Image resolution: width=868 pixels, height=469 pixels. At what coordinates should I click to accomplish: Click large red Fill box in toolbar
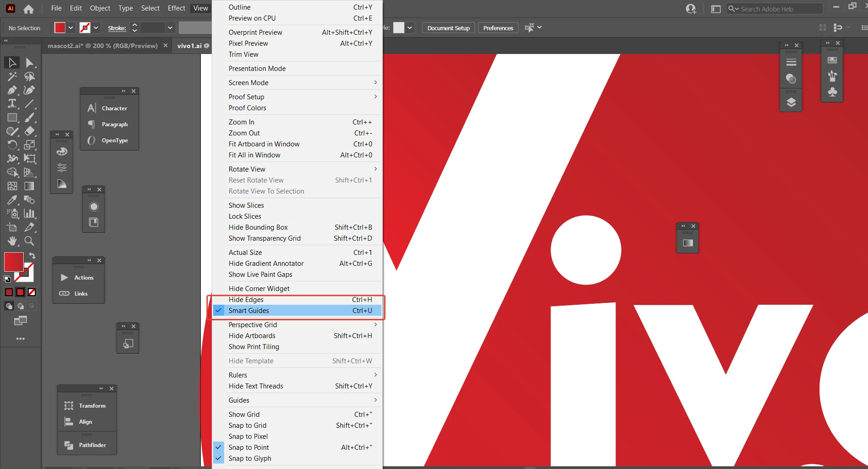pos(14,262)
